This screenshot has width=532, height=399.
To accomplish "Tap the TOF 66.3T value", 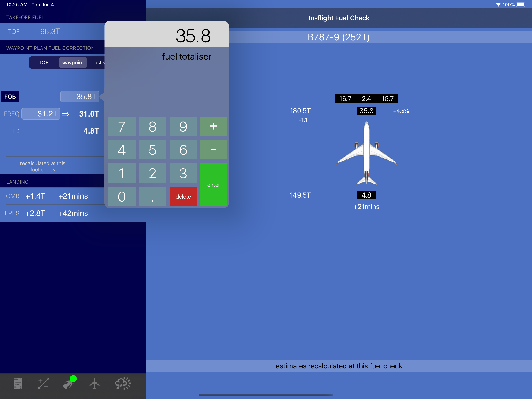I will (x=50, y=32).
